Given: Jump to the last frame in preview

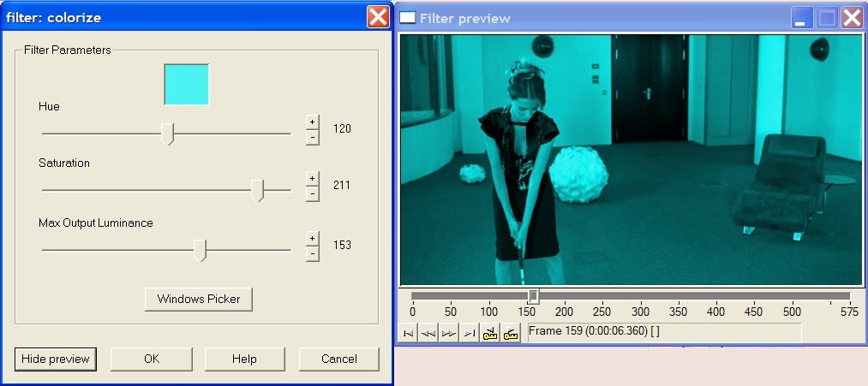Looking at the screenshot, I should pyautogui.click(x=470, y=334).
